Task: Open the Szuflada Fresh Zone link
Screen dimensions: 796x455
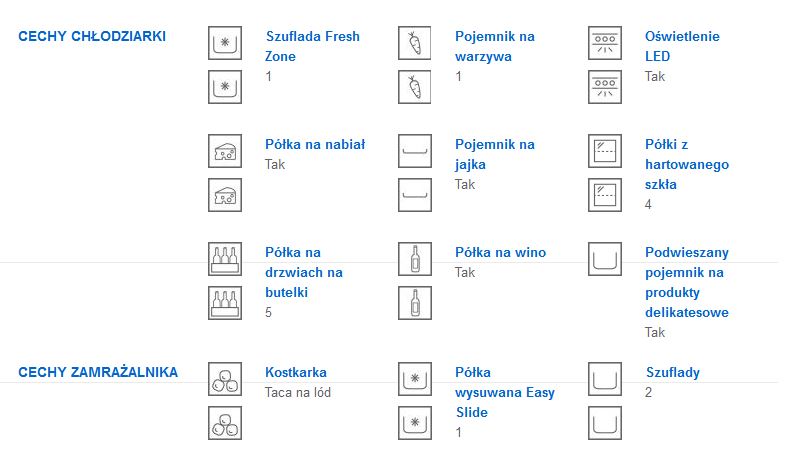Action: point(312,46)
